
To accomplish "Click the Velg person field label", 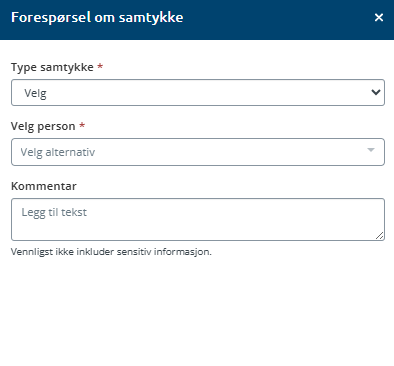I will coord(43,126).
